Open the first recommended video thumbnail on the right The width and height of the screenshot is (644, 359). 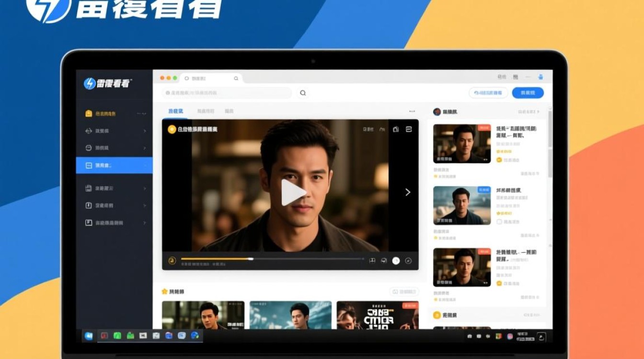click(461, 142)
